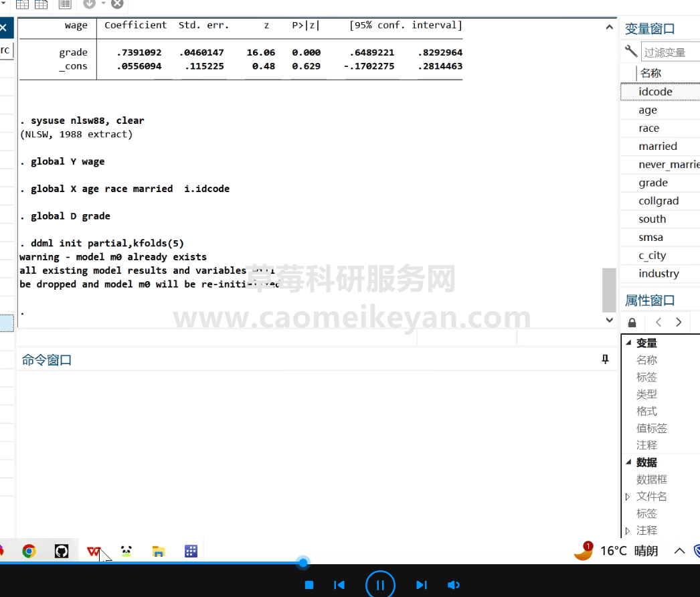Click the results window scrollbar thumb
700x597 pixels.
point(609,290)
